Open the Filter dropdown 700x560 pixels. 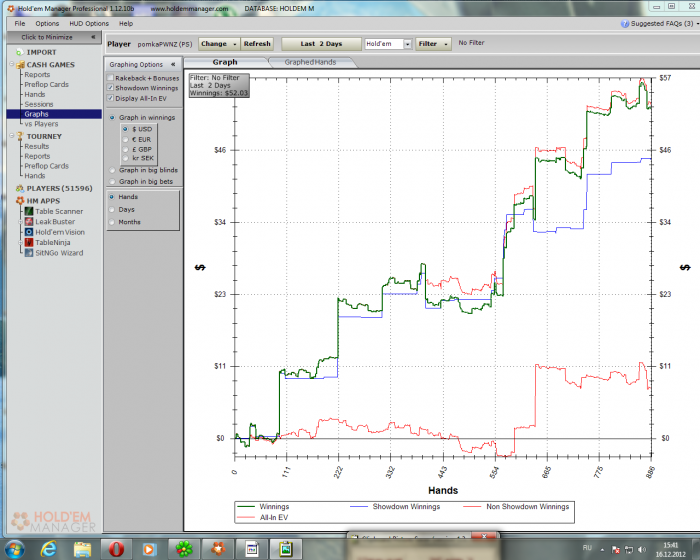pos(433,44)
